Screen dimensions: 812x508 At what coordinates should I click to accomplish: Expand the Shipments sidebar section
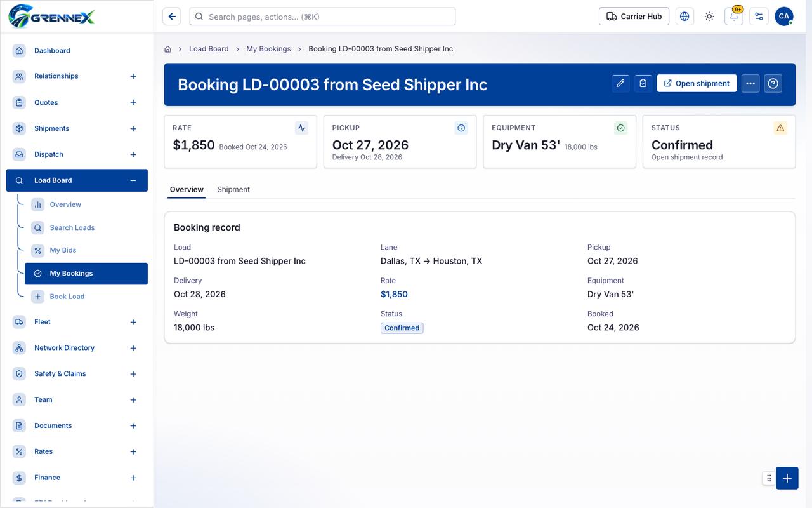click(133, 128)
